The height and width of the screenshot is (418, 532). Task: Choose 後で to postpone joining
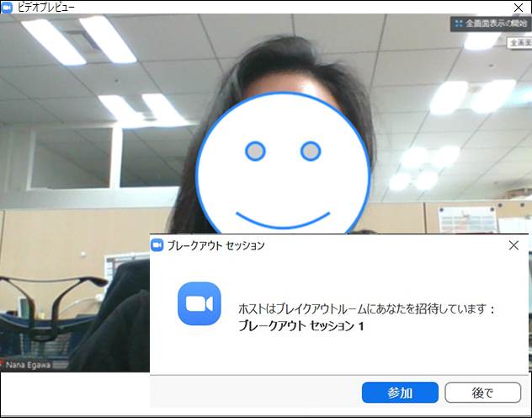[x=482, y=393]
